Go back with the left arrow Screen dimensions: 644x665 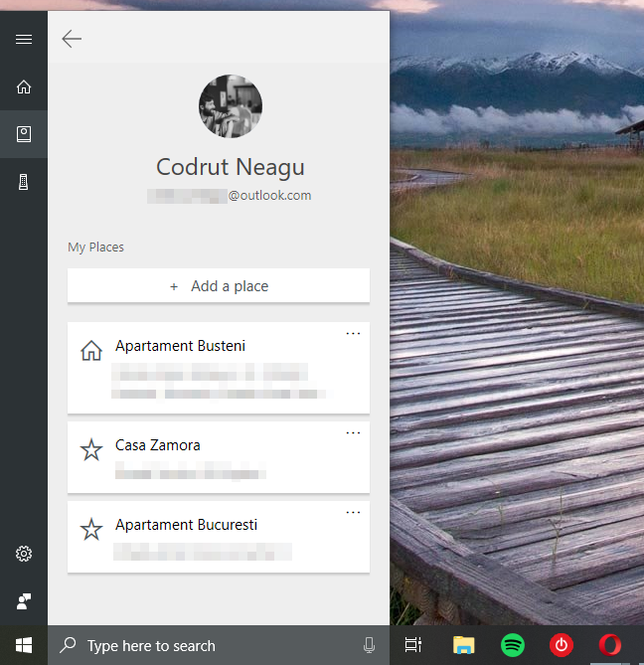click(x=72, y=39)
